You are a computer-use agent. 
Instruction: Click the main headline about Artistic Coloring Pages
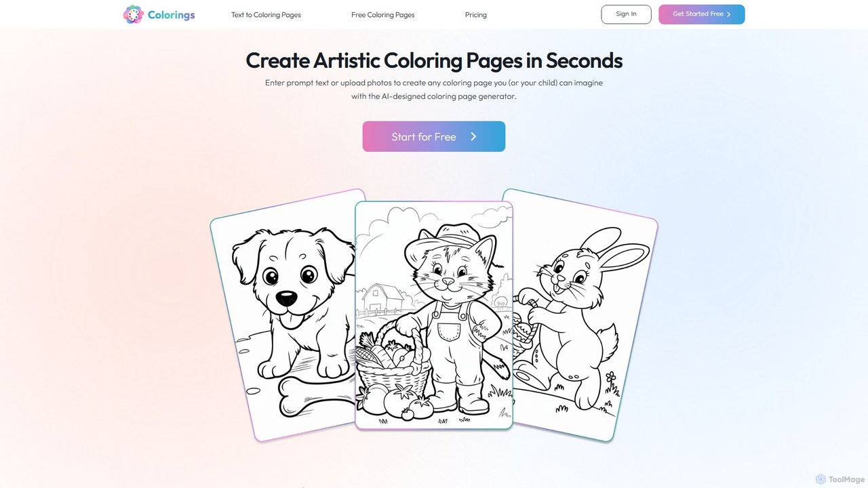434,60
